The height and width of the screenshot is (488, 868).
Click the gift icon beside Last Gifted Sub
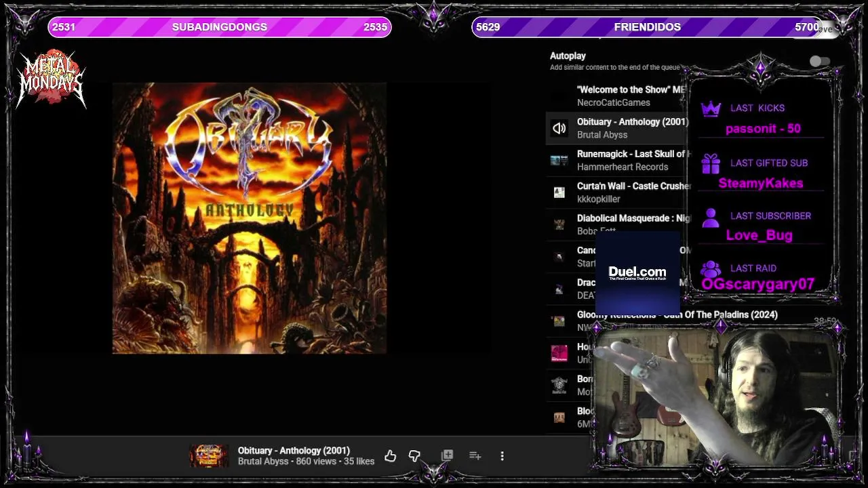[710, 163]
